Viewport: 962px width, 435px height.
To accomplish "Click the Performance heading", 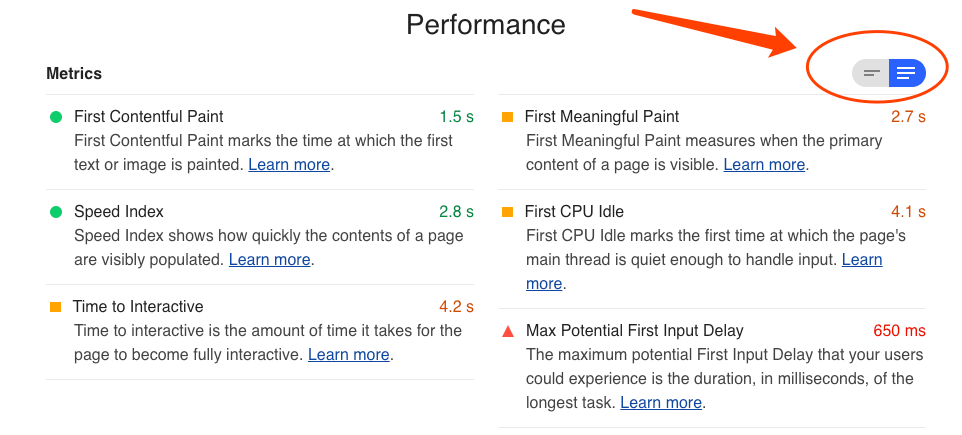I will click(485, 25).
